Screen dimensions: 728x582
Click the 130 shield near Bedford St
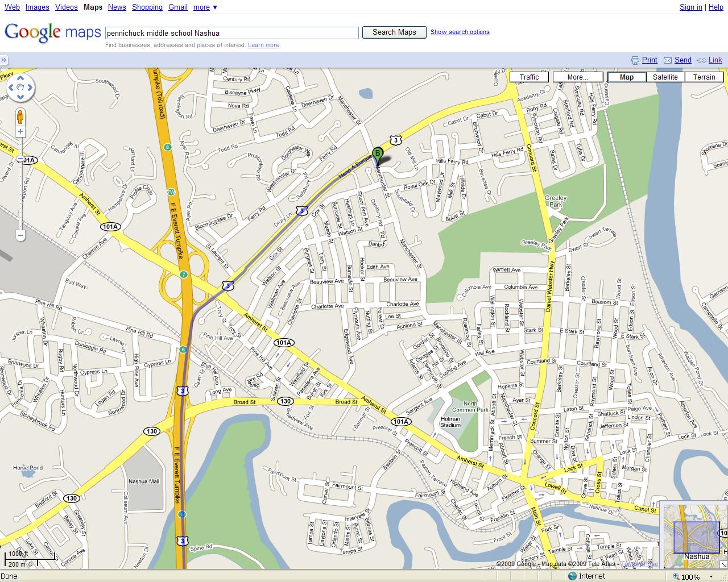[71, 498]
